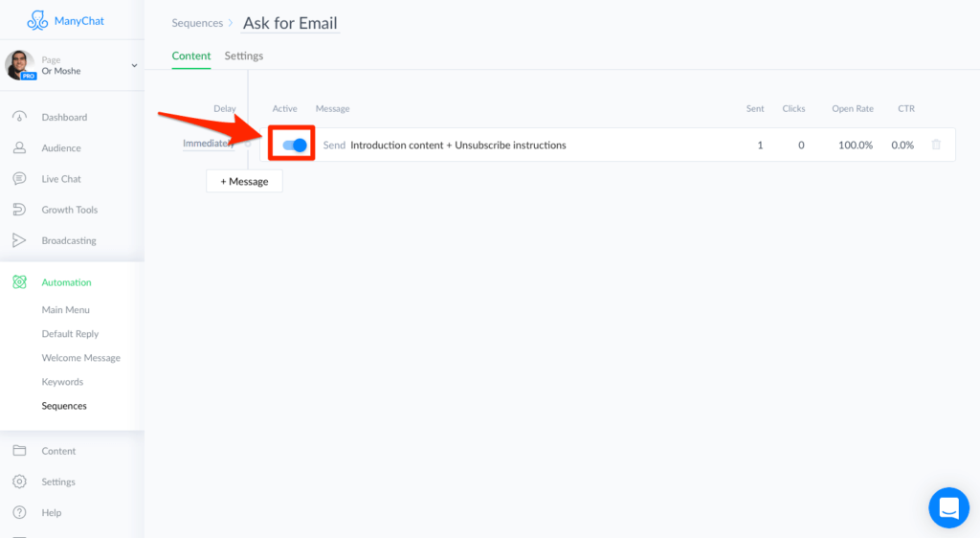This screenshot has width=980, height=538.
Task: Click the Automation atom icon
Action: (x=19, y=282)
